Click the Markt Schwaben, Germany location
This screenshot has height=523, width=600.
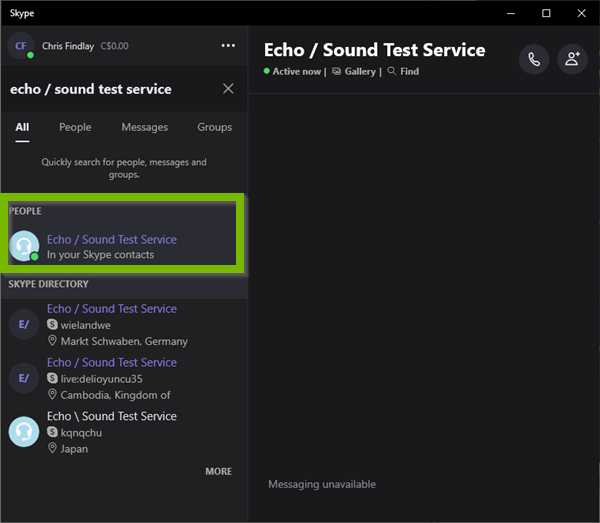point(124,341)
